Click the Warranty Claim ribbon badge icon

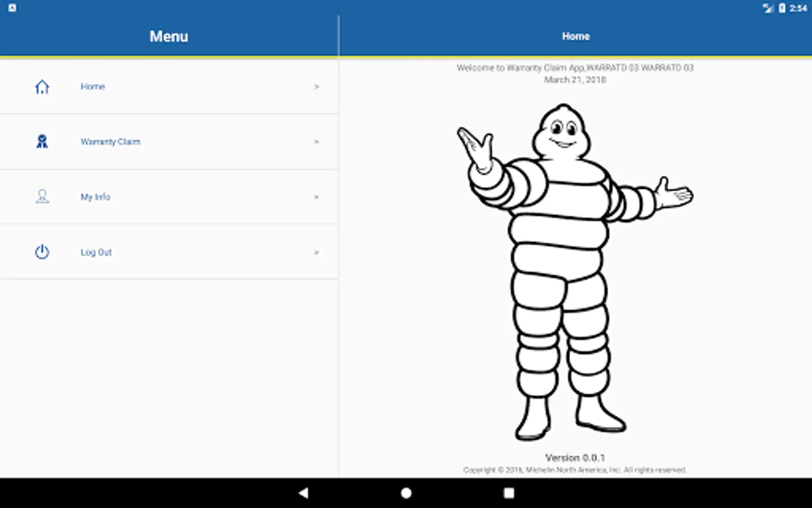click(42, 141)
